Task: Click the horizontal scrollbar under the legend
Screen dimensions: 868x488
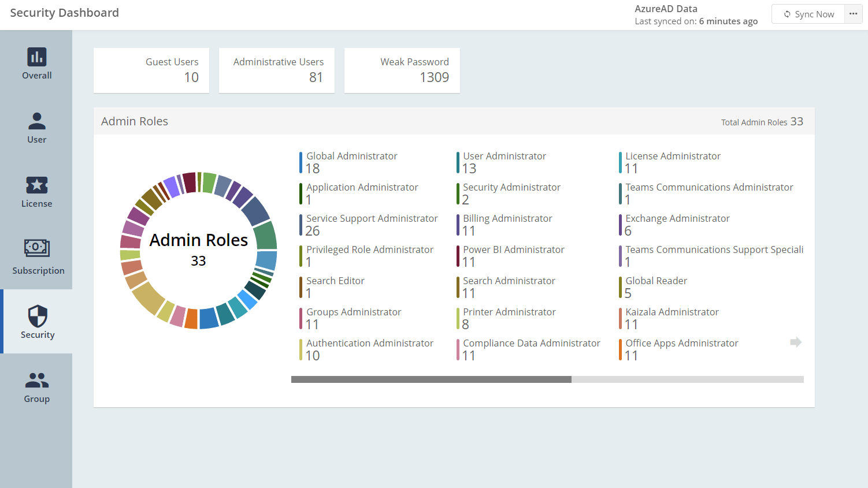Action: [431, 379]
